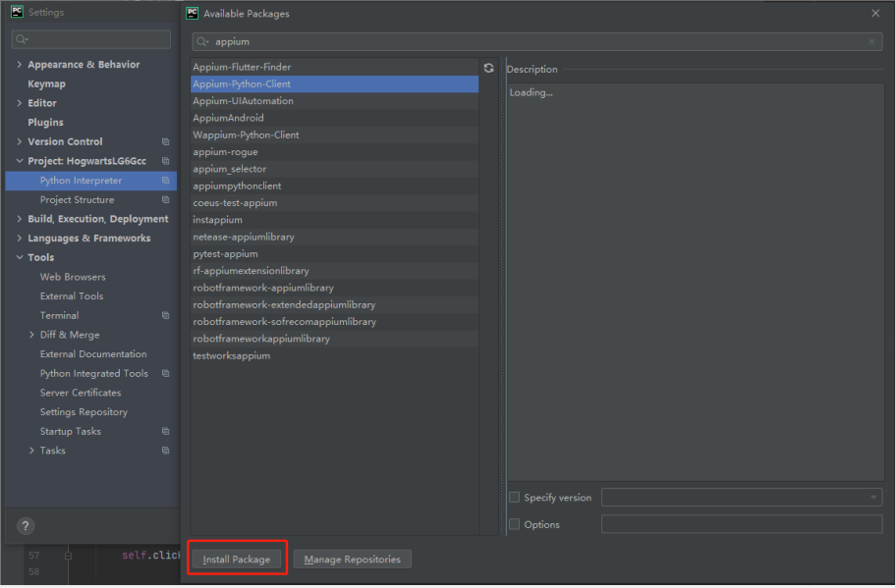Open the version selection dropdown

point(742,498)
